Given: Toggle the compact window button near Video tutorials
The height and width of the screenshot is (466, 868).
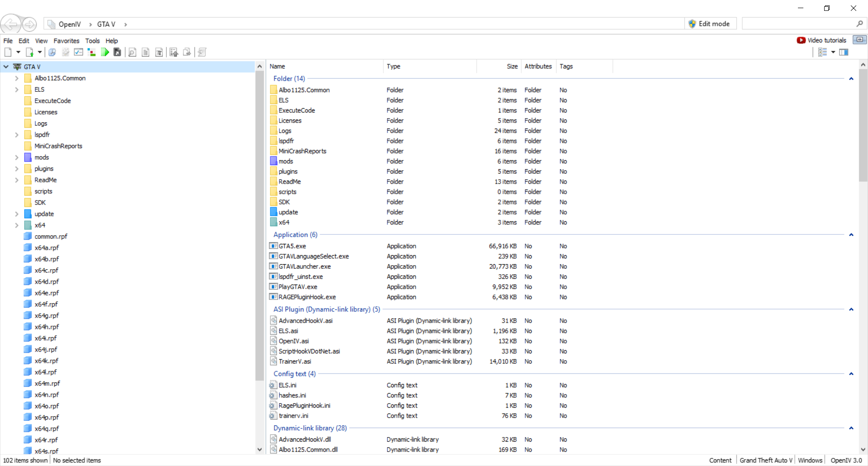Looking at the screenshot, I should point(859,40).
